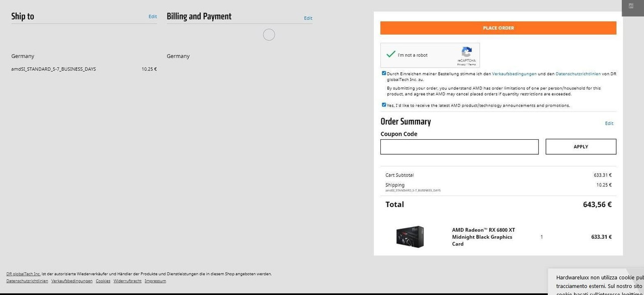Open the footer Widerrufsrecht link
Image resolution: width=644 pixels, height=295 pixels.
[127, 281]
